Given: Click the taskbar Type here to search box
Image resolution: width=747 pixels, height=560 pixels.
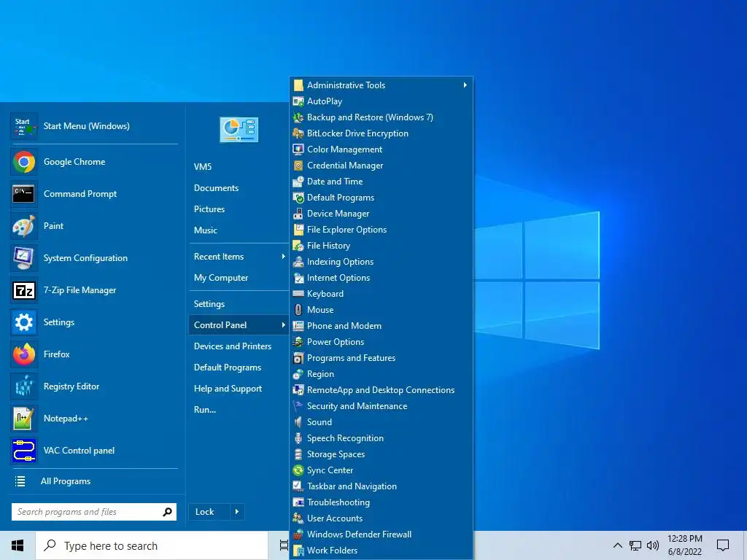Looking at the screenshot, I should tap(152, 545).
